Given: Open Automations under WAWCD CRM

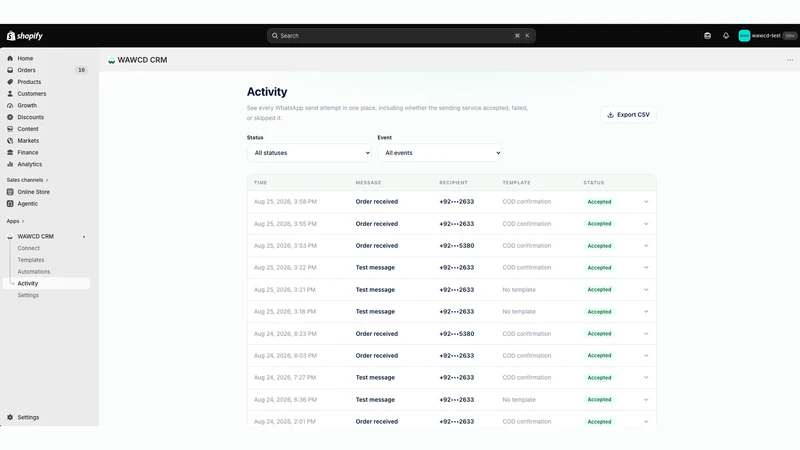Looking at the screenshot, I should coord(34,271).
